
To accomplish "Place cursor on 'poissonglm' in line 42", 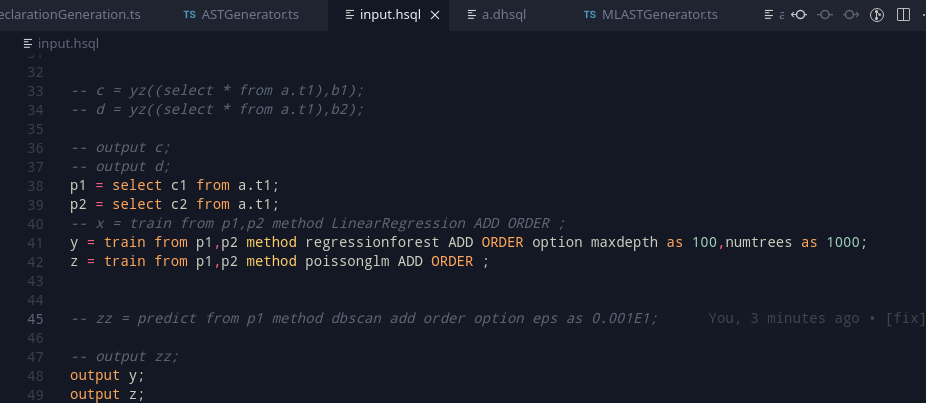I will tap(347, 262).
